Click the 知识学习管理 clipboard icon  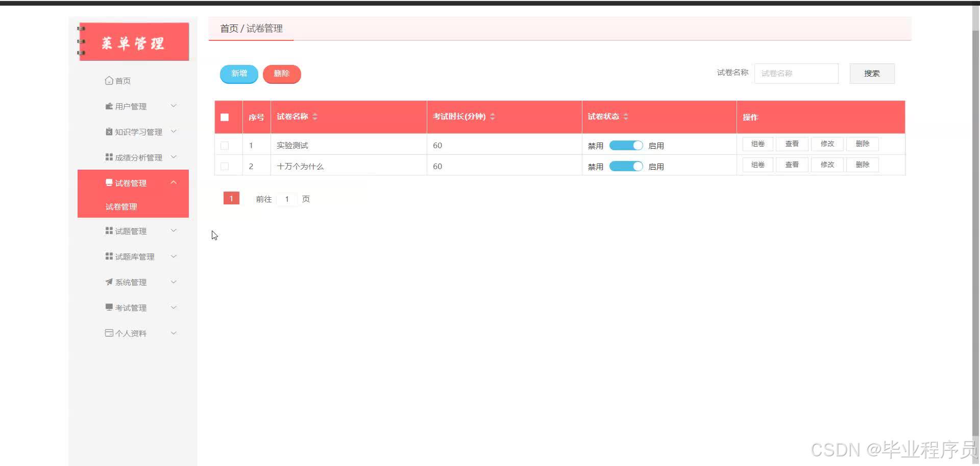point(109,131)
